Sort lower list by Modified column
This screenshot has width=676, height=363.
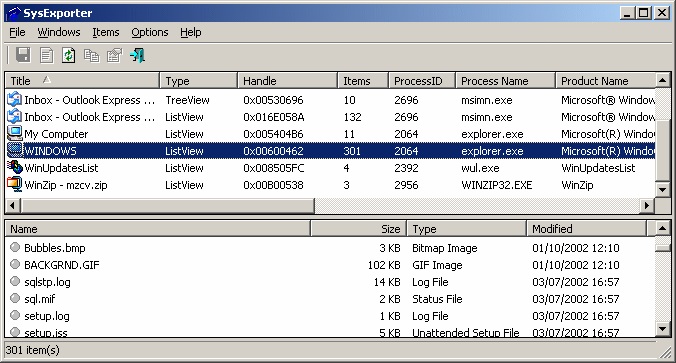coord(586,228)
